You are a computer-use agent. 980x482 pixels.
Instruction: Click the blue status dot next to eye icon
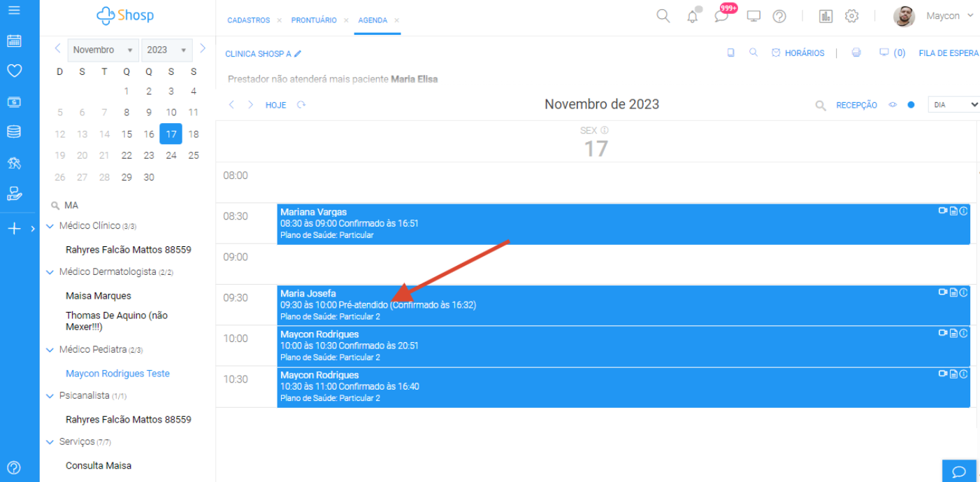click(x=911, y=105)
